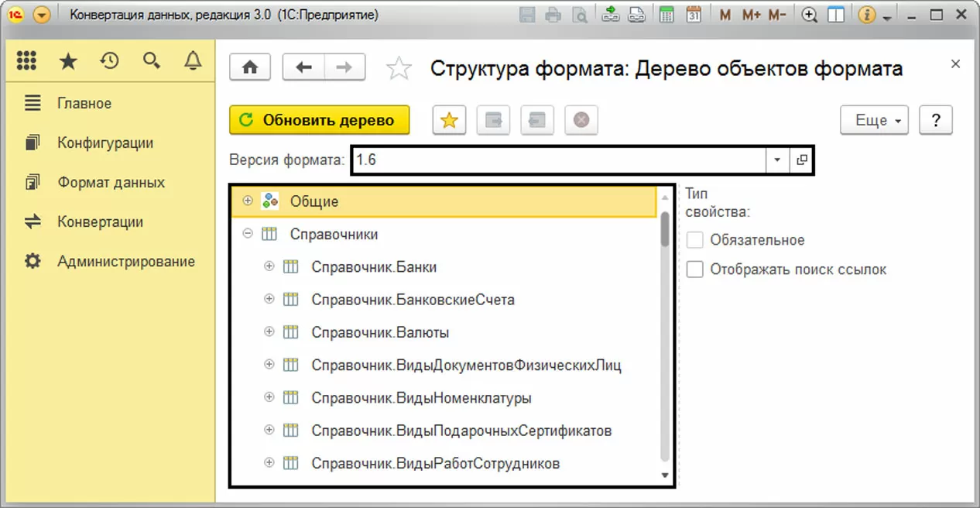Image resolution: width=980 pixels, height=508 pixels.
Task: Open the sections grid menu icon
Action: point(26,61)
